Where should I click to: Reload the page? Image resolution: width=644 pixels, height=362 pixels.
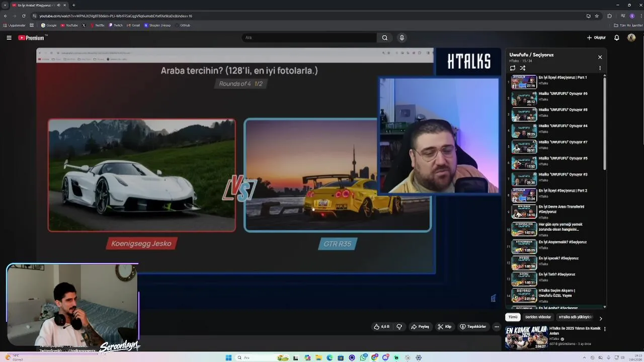pyautogui.click(x=24, y=16)
